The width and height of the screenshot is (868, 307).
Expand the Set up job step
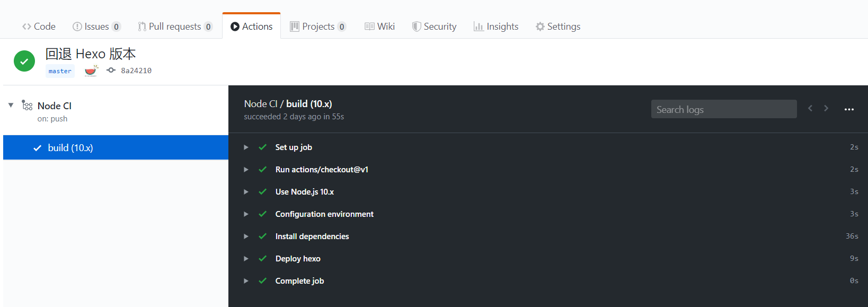coord(246,147)
